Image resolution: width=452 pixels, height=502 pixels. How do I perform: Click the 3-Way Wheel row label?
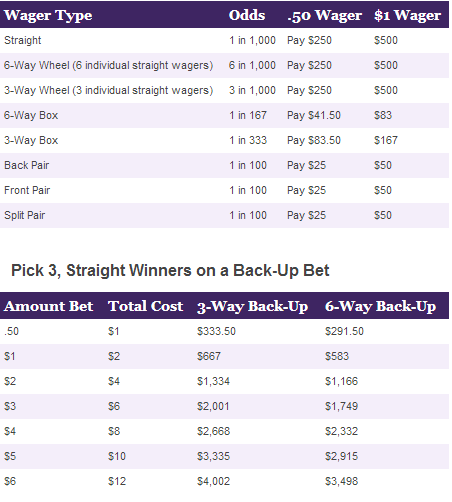pos(108,90)
